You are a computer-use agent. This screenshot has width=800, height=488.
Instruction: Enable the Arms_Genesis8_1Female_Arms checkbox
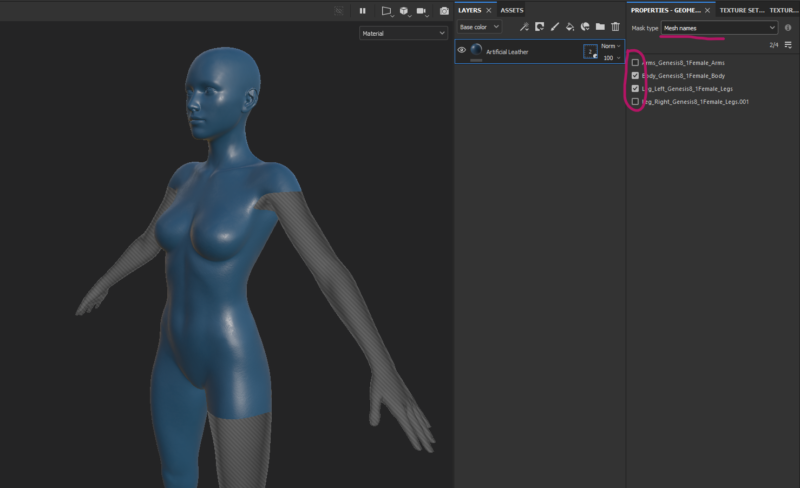[x=635, y=63]
